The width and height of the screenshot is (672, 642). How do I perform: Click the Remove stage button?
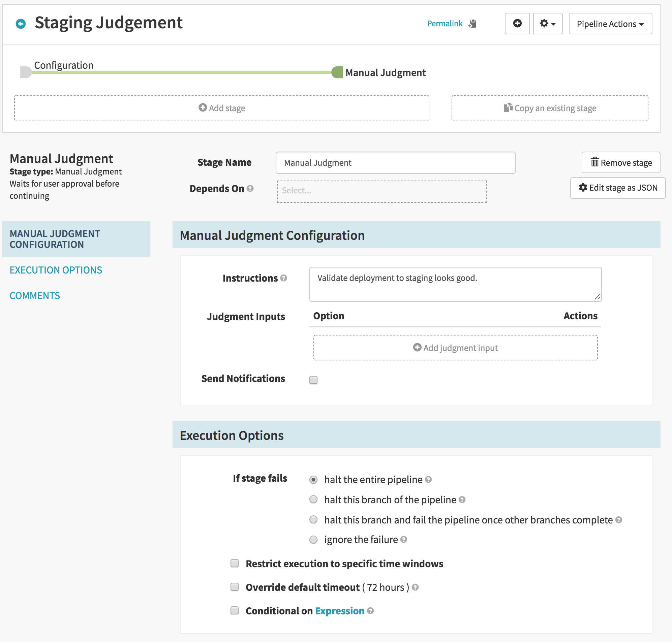coord(621,163)
